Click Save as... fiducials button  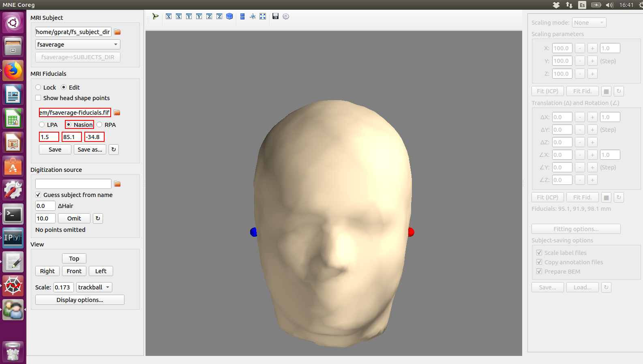[90, 150]
